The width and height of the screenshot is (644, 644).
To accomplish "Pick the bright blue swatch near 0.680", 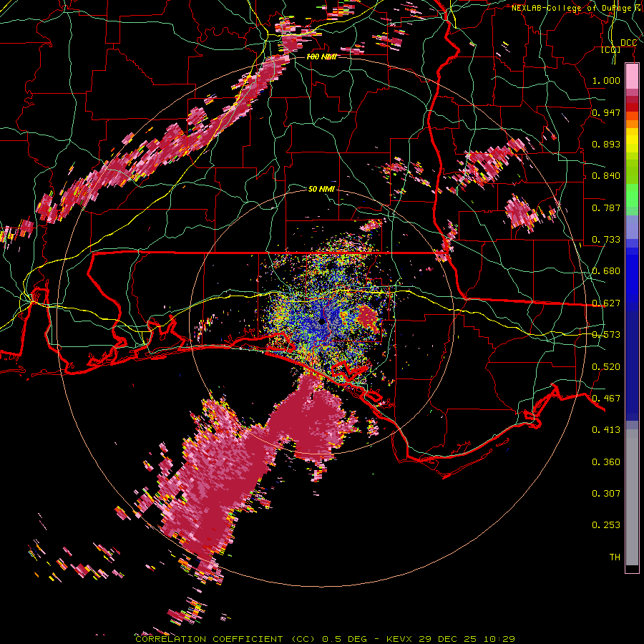I will [632, 279].
